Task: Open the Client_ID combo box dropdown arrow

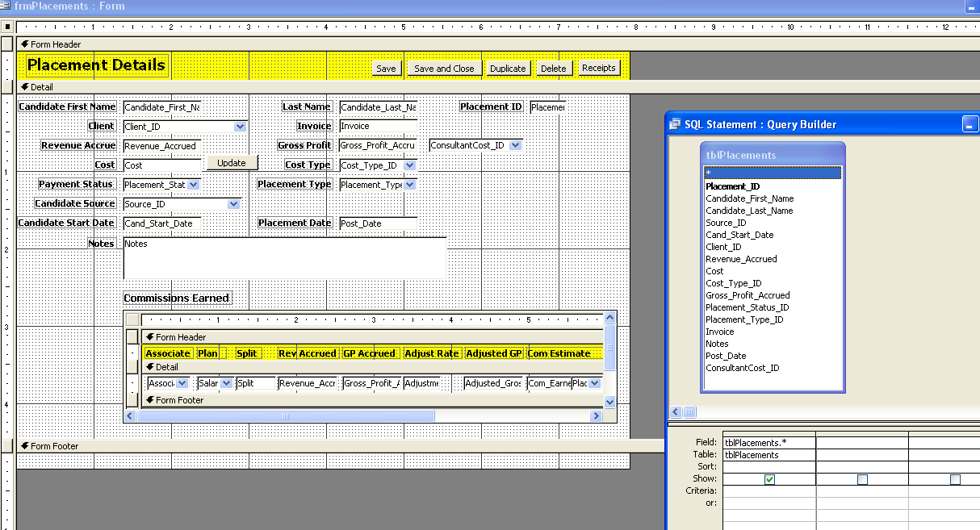Action: pos(240,126)
